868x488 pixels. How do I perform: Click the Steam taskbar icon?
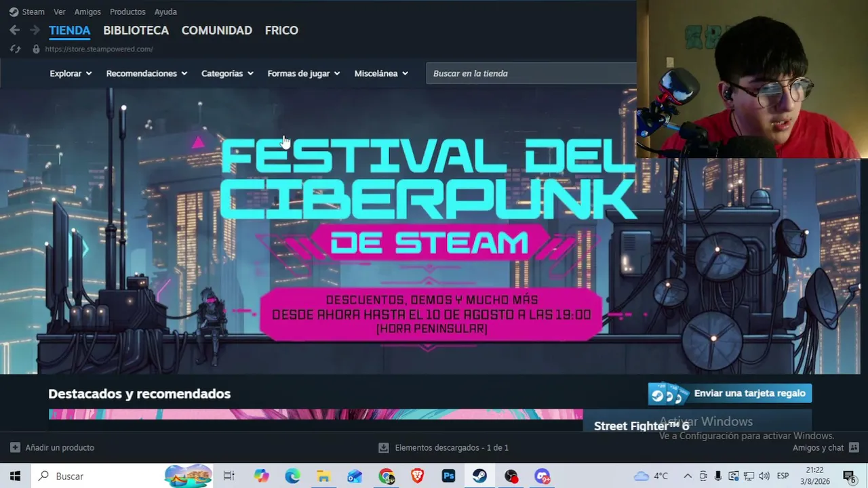[x=479, y=476]
